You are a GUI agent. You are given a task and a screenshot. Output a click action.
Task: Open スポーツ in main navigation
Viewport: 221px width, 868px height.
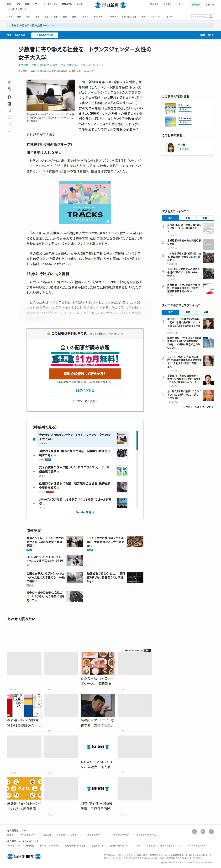(85, 16)
